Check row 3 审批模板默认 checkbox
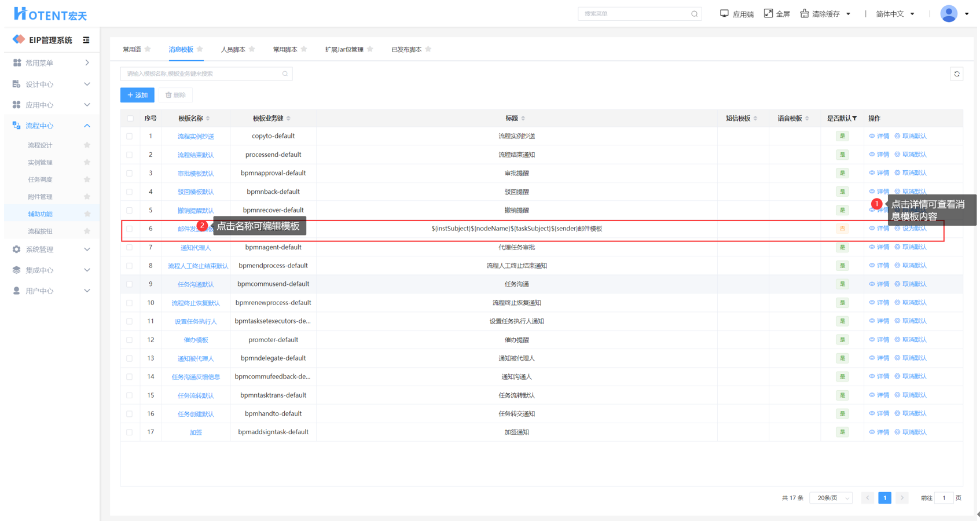 pyautogui.click(x=130, y=174)
